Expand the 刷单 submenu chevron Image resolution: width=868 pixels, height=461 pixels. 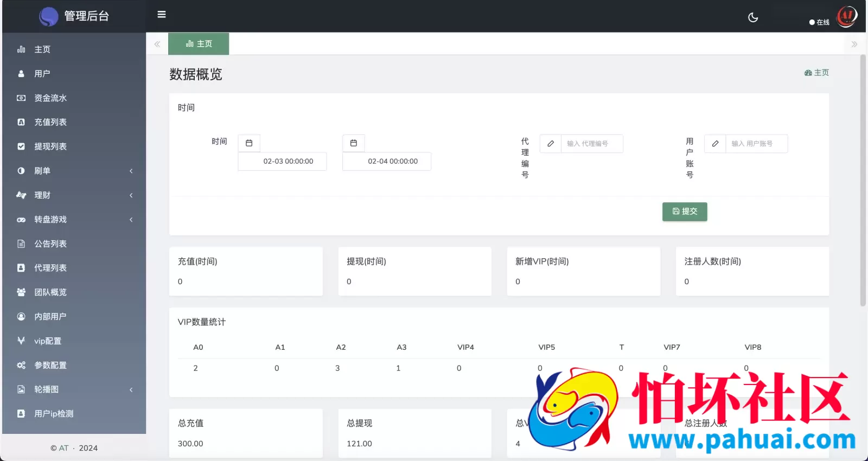point(131,171)
